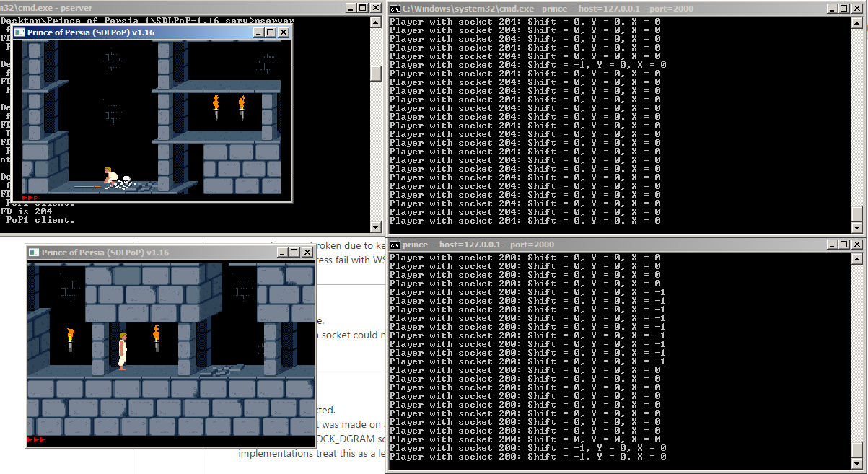Open the system menu icon of the cmd.exe prince --port=2000 window at top right
868x474 pixels.
(x=395, y=8)
